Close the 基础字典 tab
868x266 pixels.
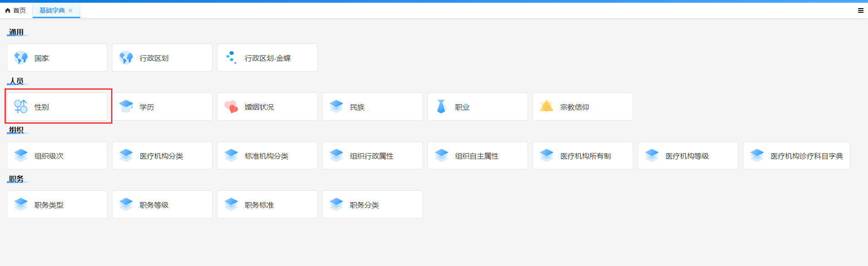pos(71,10)
